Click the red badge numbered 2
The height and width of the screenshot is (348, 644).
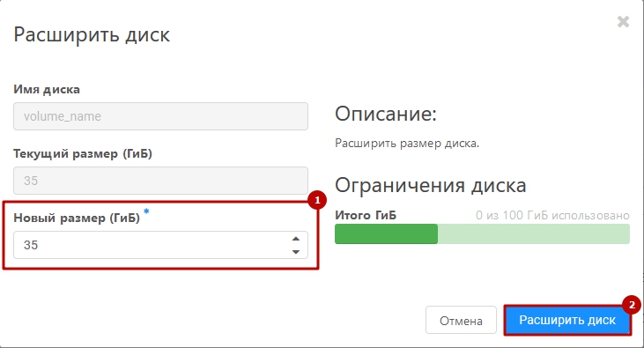(x=632, y=305)
